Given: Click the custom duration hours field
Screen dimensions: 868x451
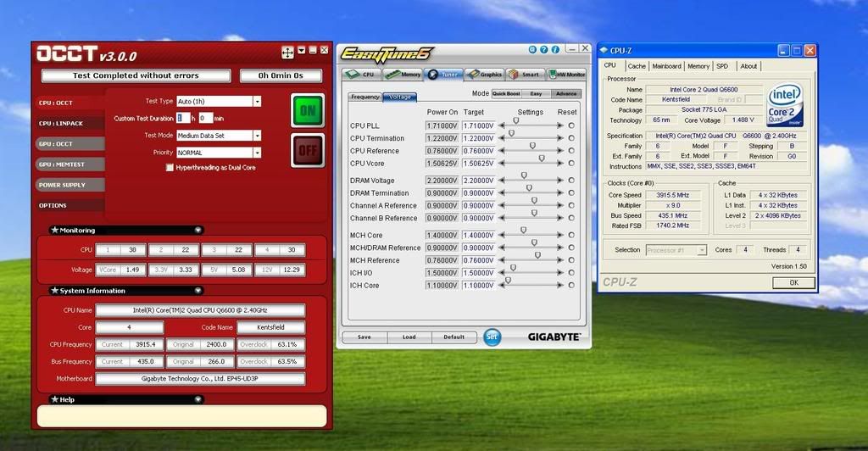Looking at the screenshot, I should pyautogui.click(x=183, y=118).
